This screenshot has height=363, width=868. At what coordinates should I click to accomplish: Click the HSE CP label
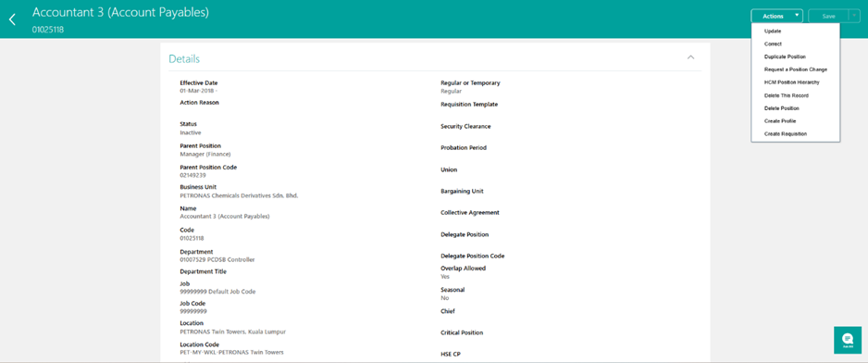point(450,354)
